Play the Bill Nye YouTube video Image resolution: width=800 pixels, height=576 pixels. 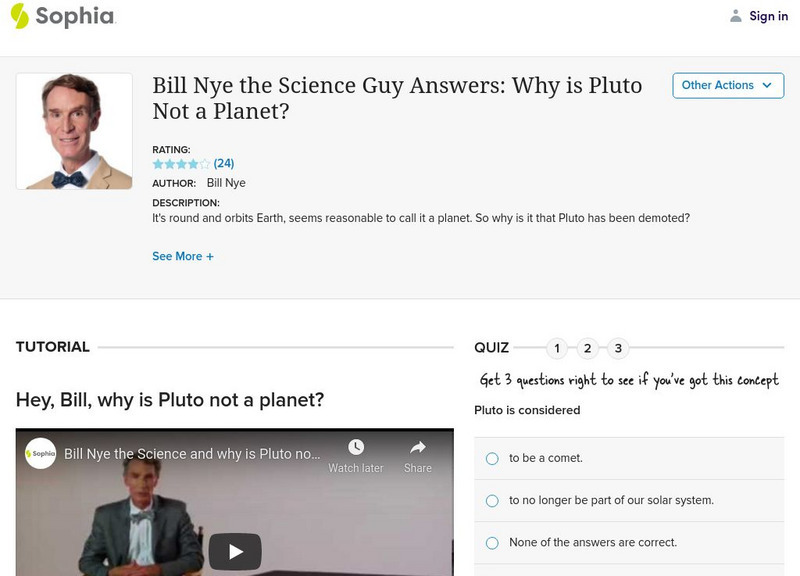click(x=235, y=551)
